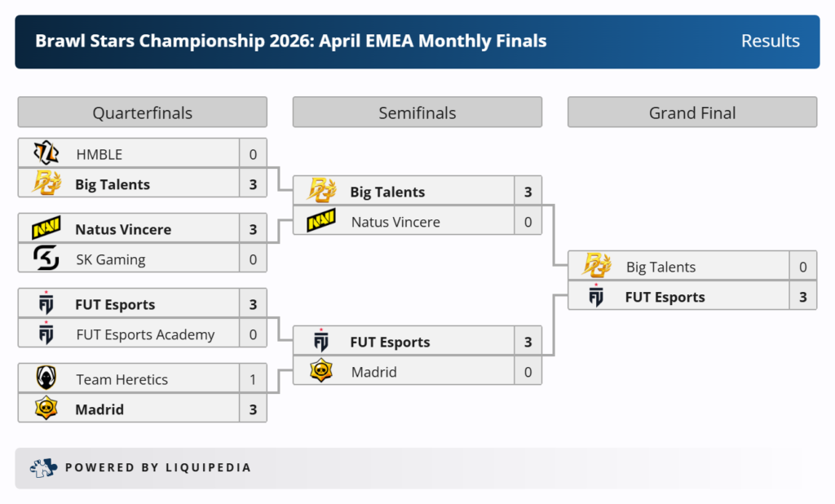Click Team Heretics team name
This screenshot has height=504, width=835.
122,379
